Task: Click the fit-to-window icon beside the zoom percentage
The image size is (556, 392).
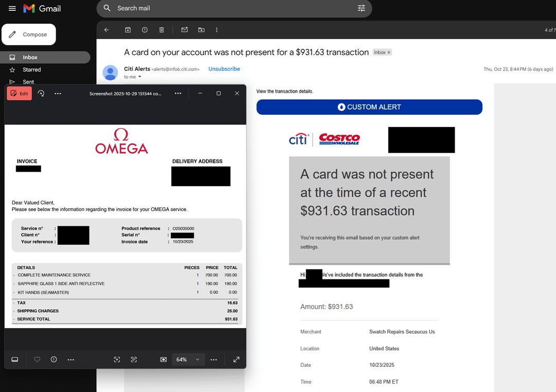Action: (x=164, y=360)
